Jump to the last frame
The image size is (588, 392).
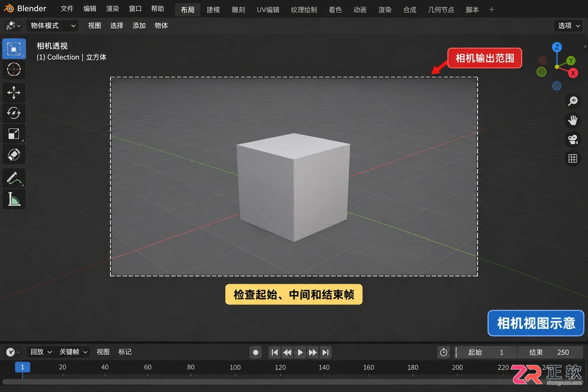point(325,352)
